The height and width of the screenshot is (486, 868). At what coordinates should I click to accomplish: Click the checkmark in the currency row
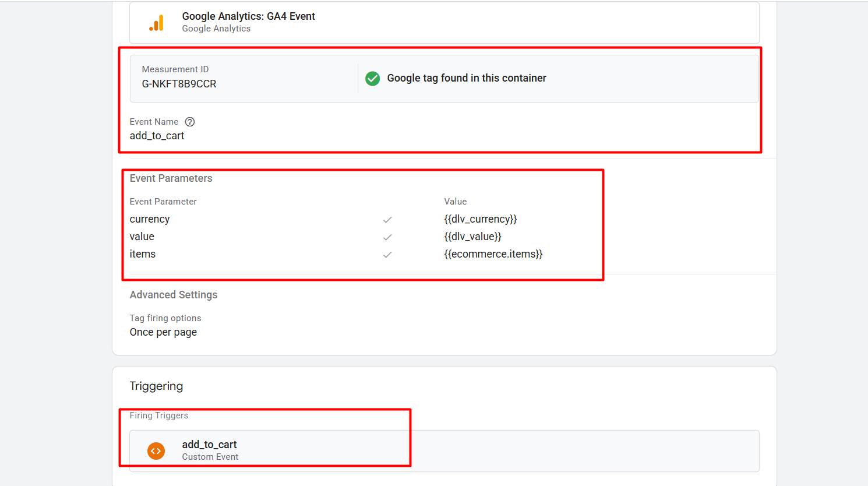click(387, 220)
